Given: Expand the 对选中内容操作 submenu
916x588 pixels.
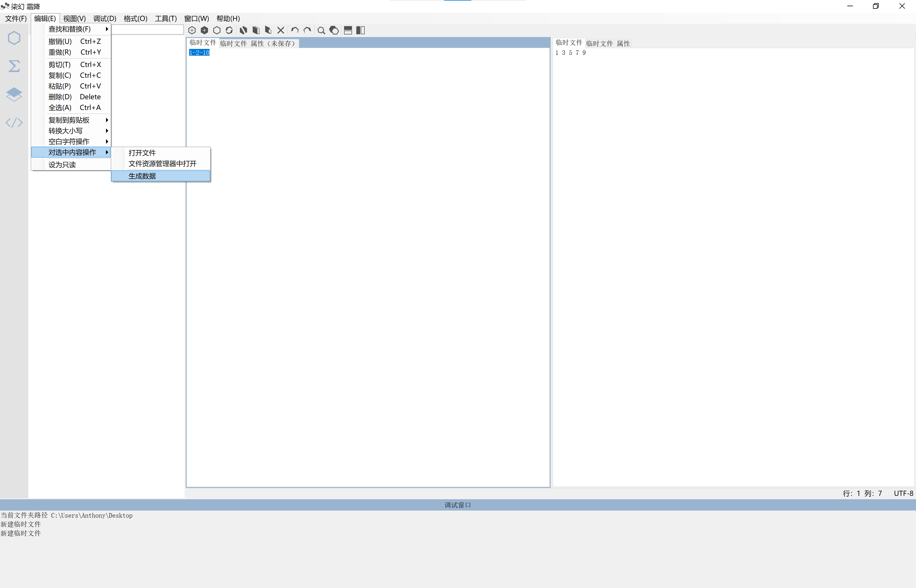Looking at the screenshot, I should pyautogui.click(x=71, y=152).
